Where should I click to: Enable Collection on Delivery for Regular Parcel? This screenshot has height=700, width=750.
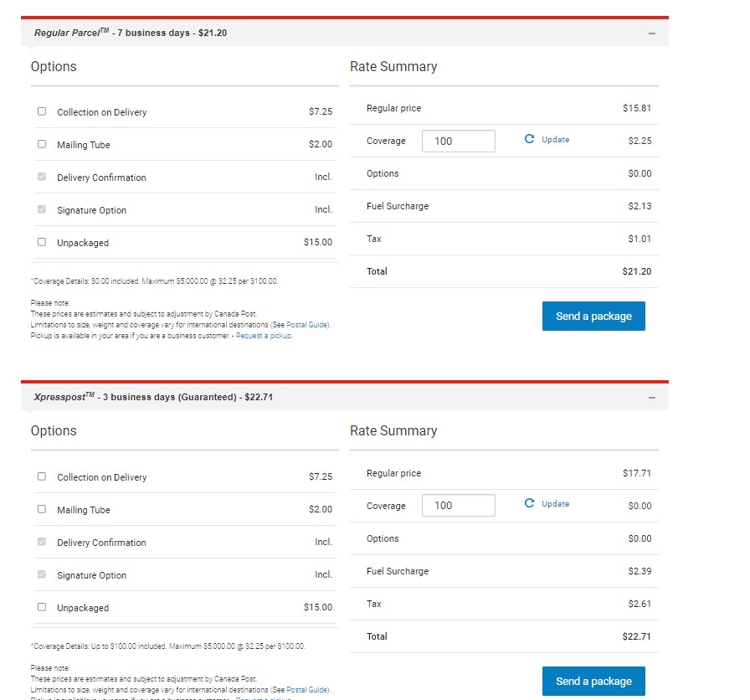tap(41, 111)
